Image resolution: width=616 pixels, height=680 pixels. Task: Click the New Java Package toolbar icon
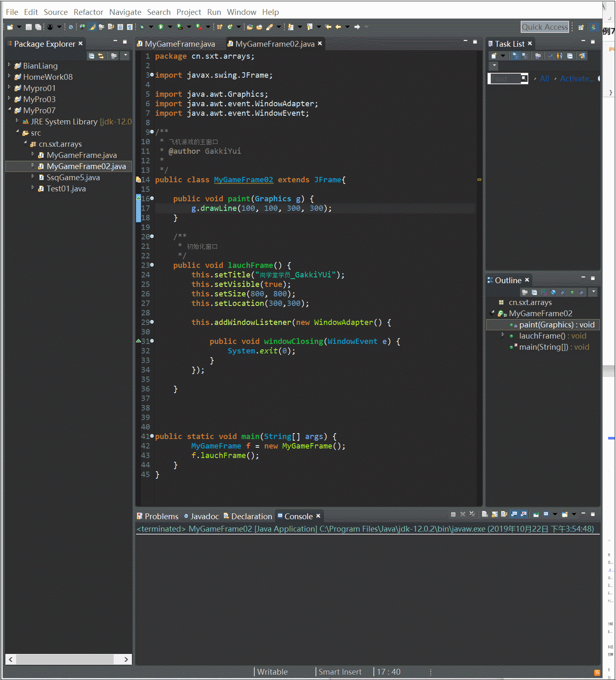[x=219, y=27]
